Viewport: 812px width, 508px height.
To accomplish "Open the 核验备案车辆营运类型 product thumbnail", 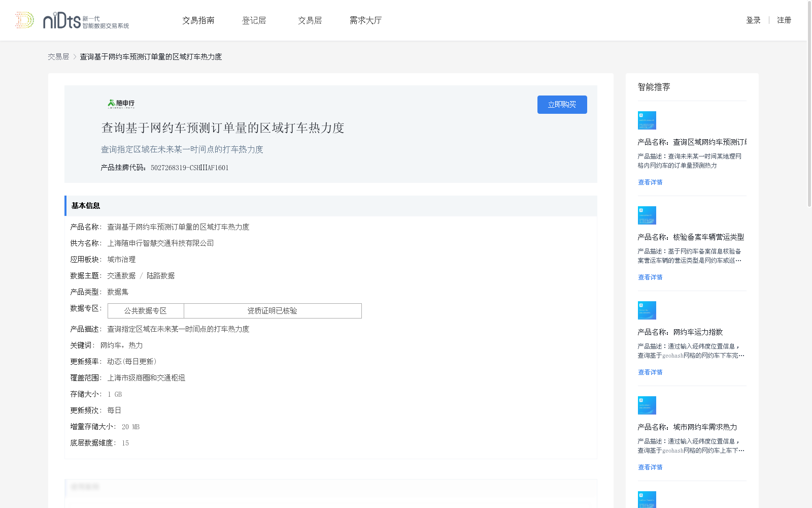I will click(647, 215).
